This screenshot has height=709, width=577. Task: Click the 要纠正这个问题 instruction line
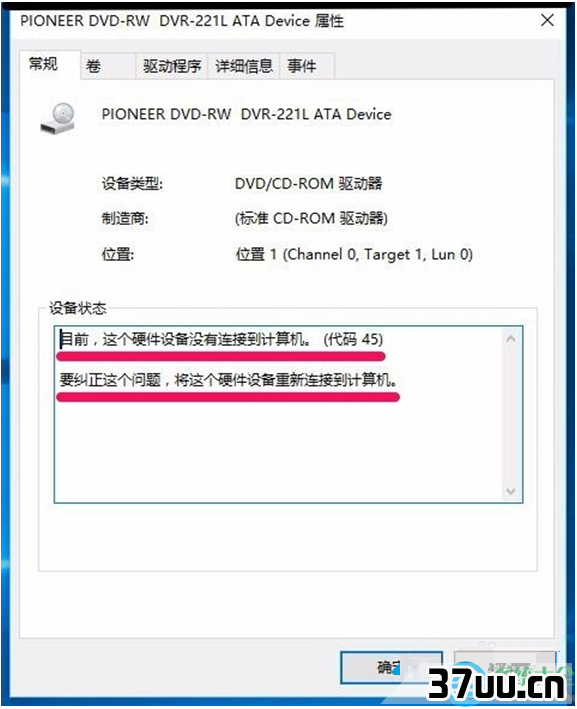coord(228,380)
